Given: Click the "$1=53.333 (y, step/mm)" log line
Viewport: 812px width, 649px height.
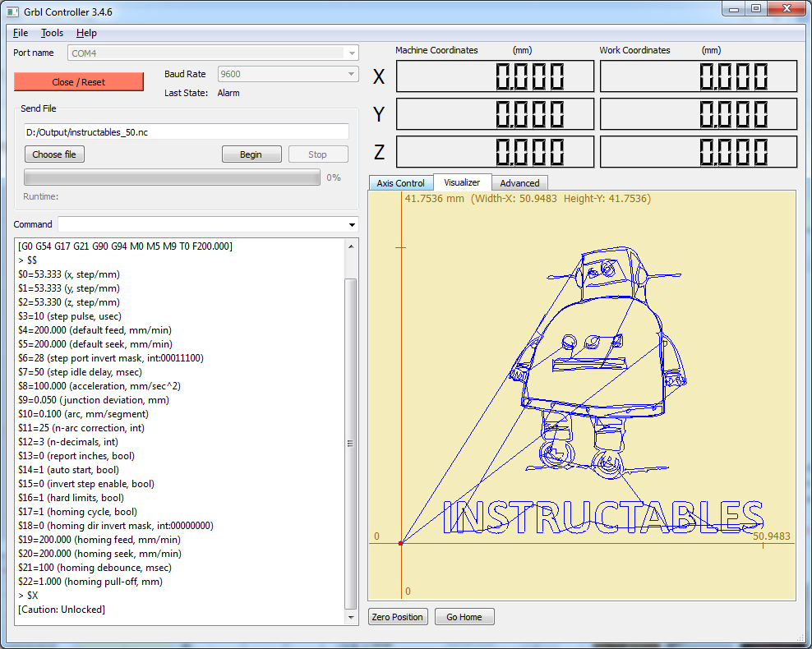Looking at the screenshot, I should (69, 288).
